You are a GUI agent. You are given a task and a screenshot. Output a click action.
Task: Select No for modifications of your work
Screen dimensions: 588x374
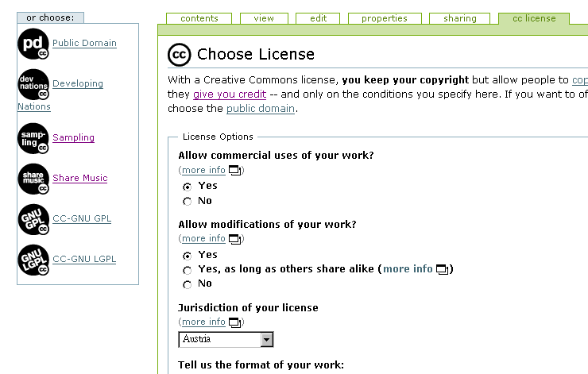click(188, 284)
